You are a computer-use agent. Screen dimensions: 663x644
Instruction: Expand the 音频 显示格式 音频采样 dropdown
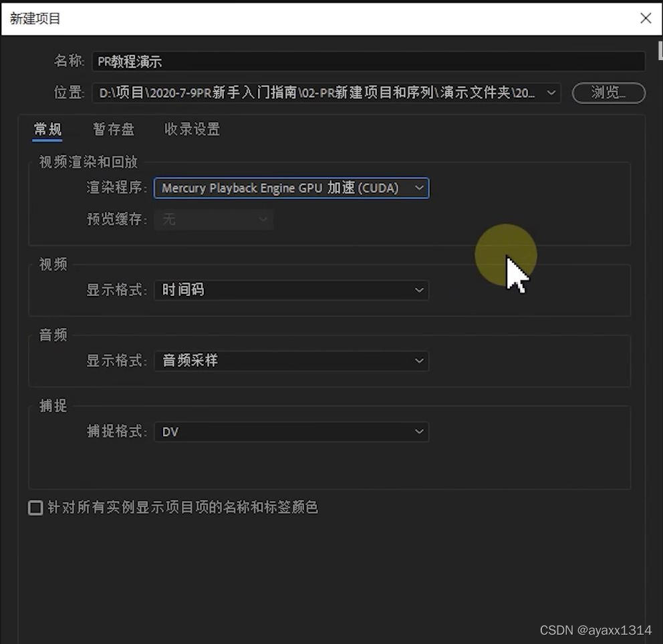(281, 361)
